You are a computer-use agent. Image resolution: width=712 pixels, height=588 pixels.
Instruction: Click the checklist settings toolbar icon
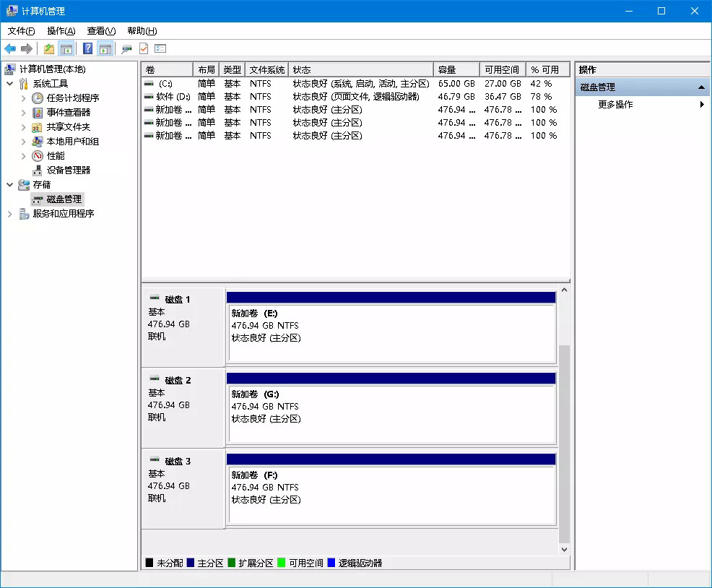click(160, 48)
